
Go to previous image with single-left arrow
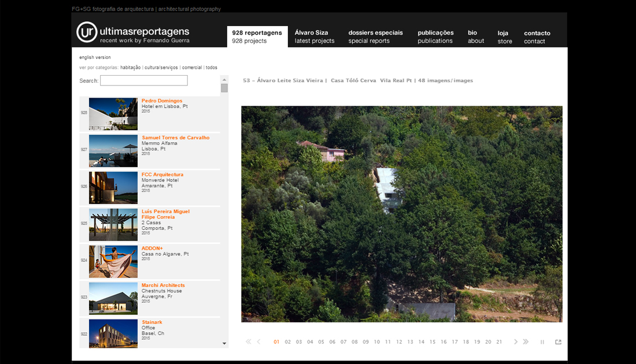coord(258,342)
